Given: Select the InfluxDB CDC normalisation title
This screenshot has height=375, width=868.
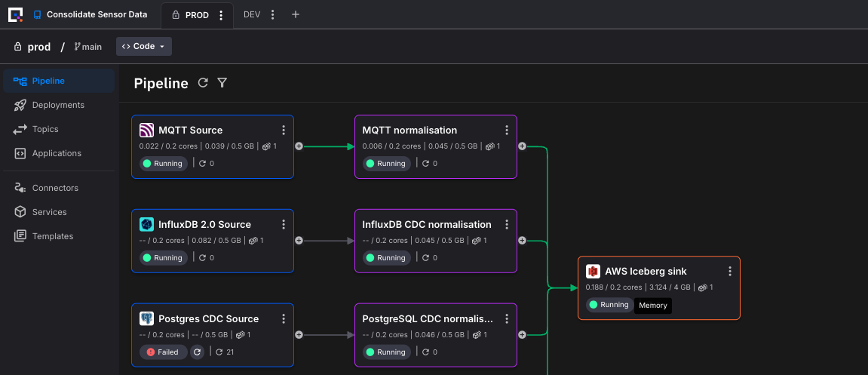Looking at the screenshot, I should pyautogui.click(x=427, y=224).
